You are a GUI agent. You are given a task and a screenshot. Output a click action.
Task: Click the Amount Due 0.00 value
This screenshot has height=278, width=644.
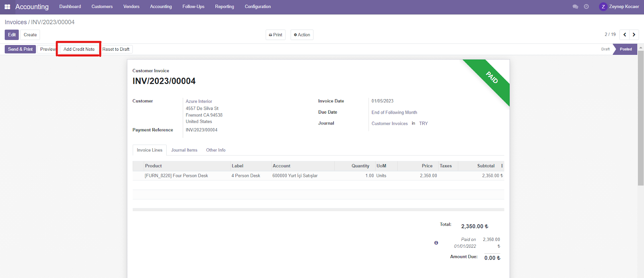pos(492,258)
